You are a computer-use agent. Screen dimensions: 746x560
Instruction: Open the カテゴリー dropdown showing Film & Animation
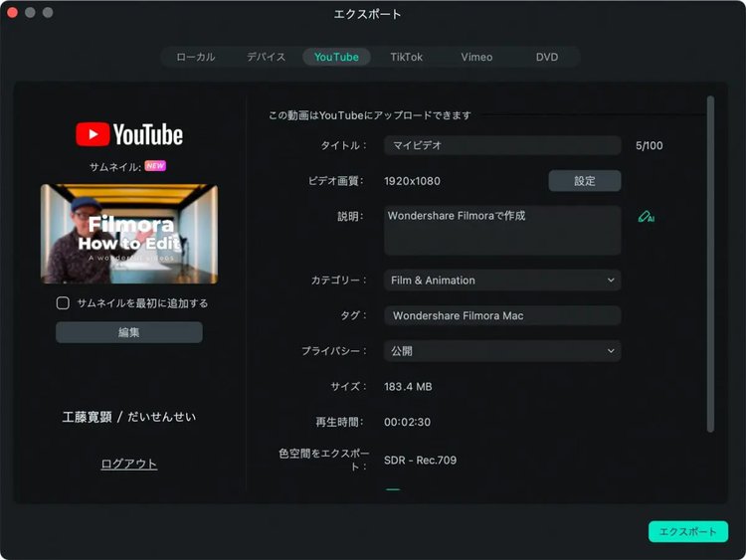[x=502, y=280]
